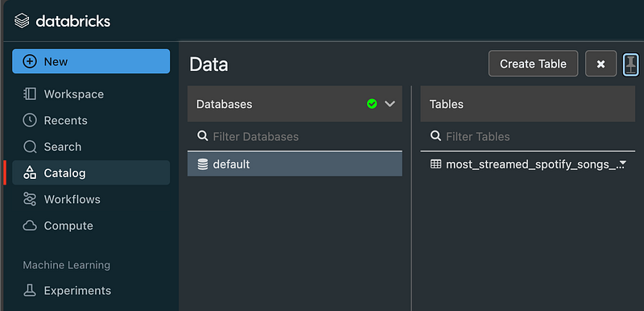Select the default database
644x311 pixels.
(295, 164)
